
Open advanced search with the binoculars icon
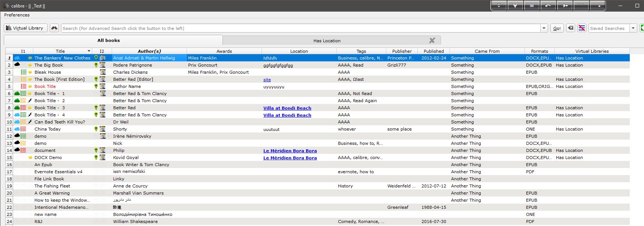pos(54,28)
